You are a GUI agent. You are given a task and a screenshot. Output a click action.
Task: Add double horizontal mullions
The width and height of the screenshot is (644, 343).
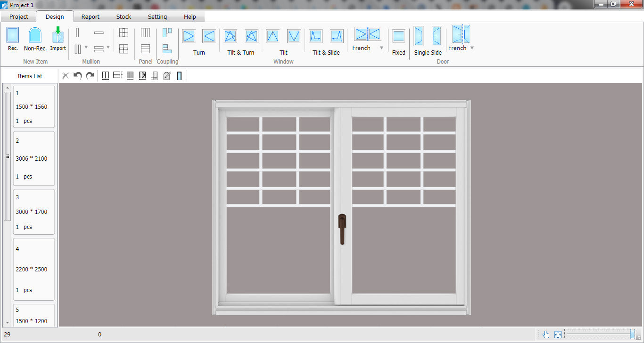point(99,49)
